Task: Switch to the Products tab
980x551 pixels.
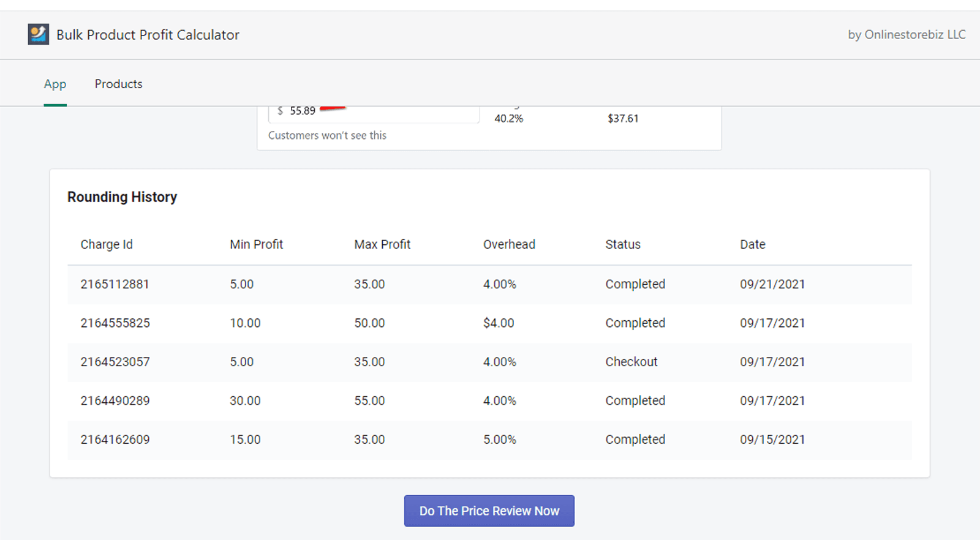Action: point(118,84)
